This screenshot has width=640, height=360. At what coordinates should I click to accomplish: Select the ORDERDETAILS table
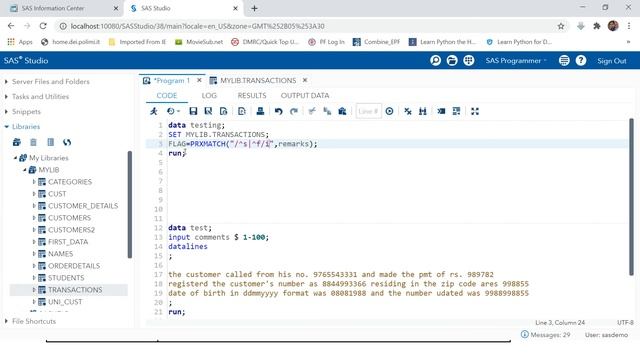74,266
